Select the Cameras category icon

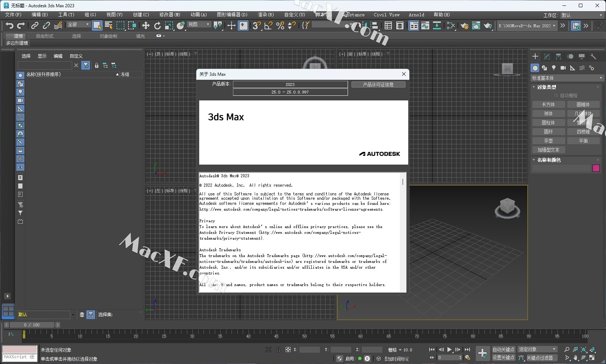point(563,68)
